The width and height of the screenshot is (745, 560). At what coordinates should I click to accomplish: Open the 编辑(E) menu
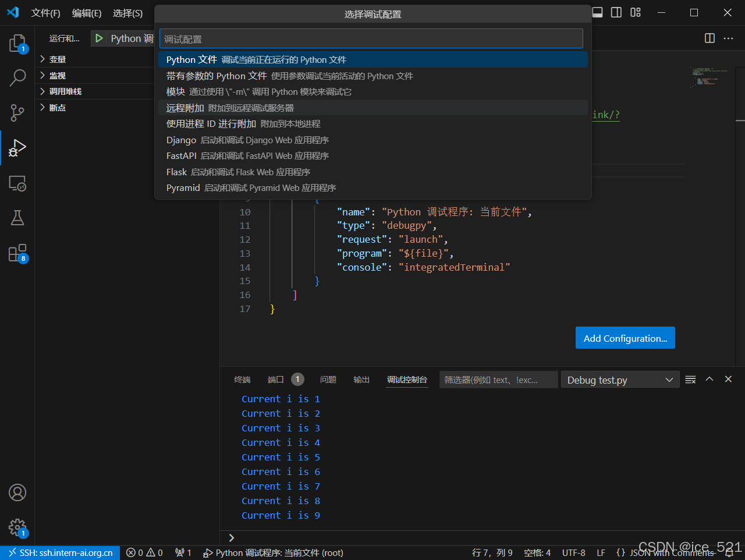pyautogui.click(x=87, y=13)
